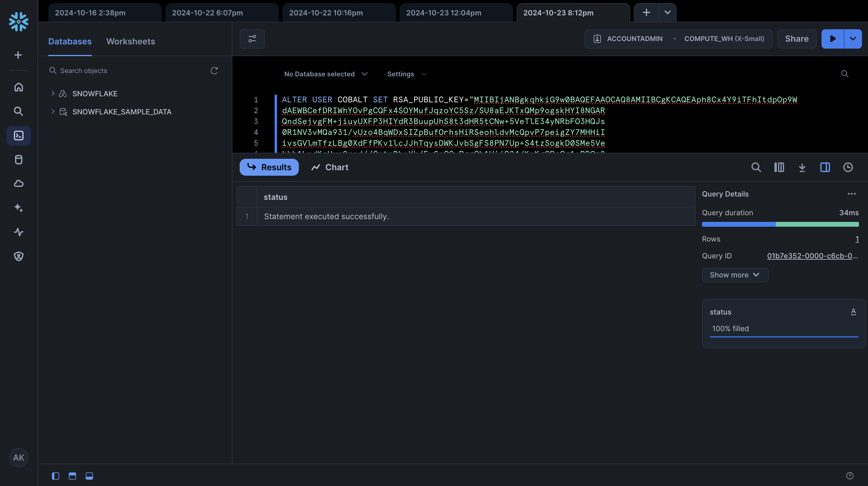Switch to the Worksheets tab
Screen dimensions: 868x486
(x=130, y=41)
